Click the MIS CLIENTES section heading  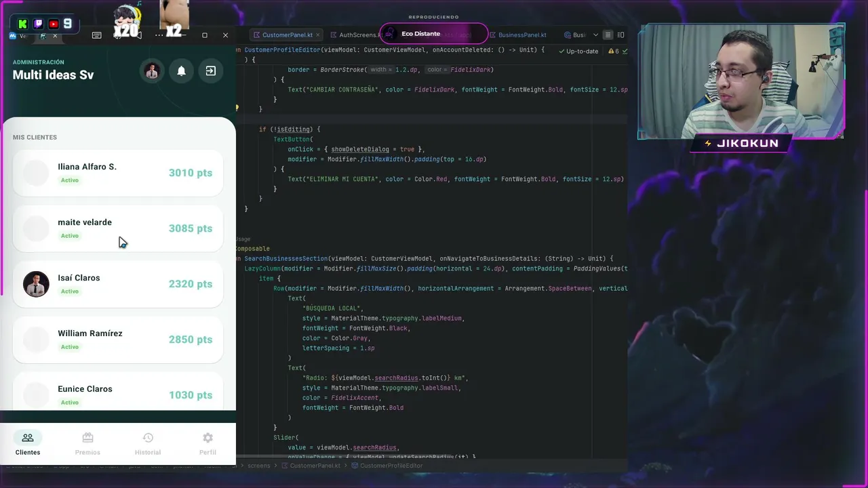[35, 138]
